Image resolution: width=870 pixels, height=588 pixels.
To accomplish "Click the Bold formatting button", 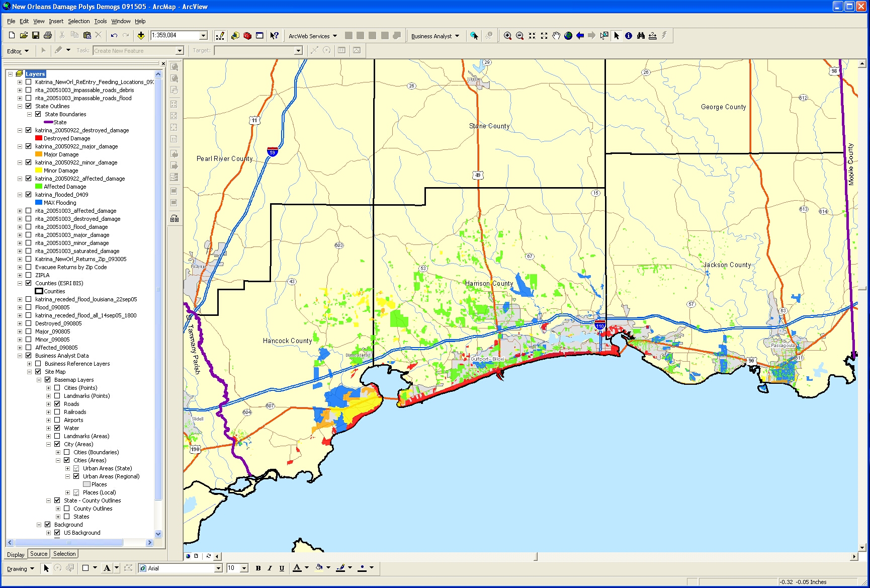I will [258, 568].
